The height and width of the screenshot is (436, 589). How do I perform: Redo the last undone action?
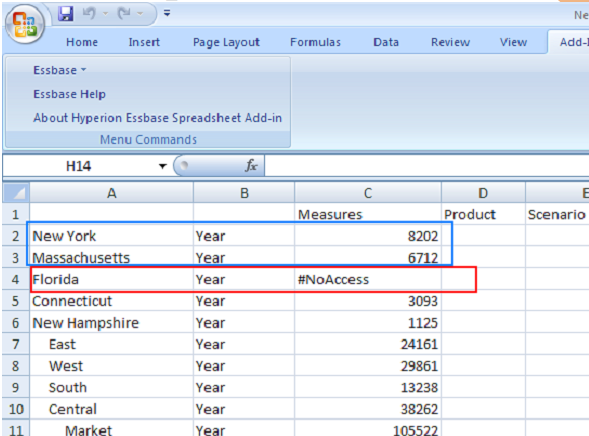pyautogui.click(x=124, y=14)
